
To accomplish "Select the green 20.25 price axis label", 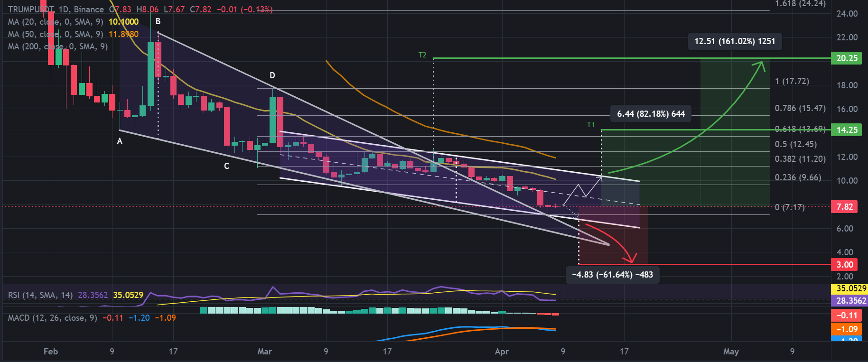I will click(847, 58).
